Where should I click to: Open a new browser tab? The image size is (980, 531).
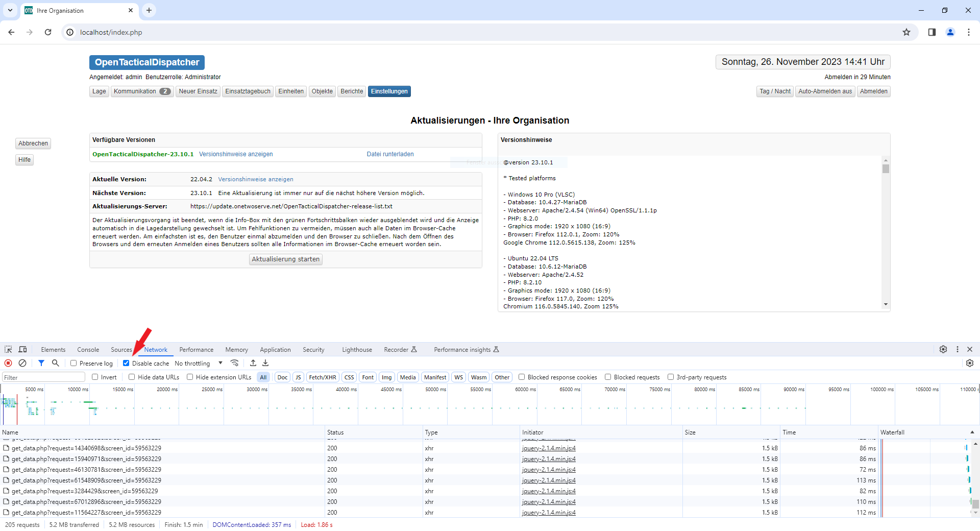coord(149,10)
